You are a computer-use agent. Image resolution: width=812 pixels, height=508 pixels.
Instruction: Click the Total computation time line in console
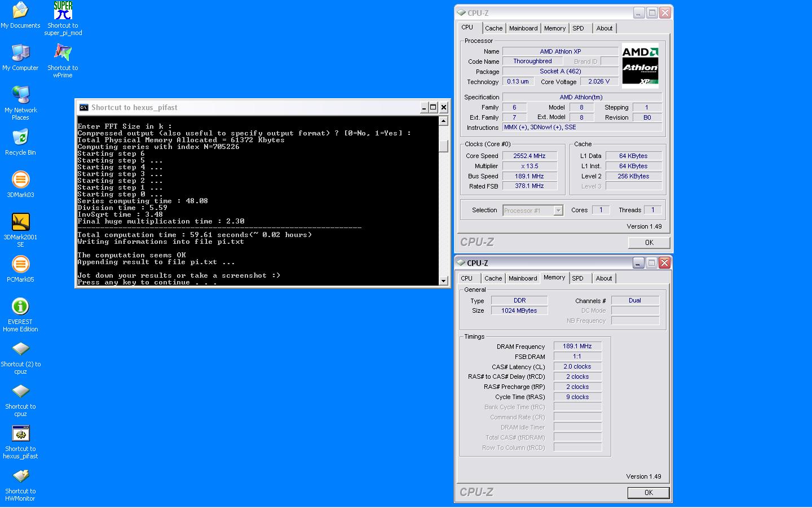coord(195,235)
